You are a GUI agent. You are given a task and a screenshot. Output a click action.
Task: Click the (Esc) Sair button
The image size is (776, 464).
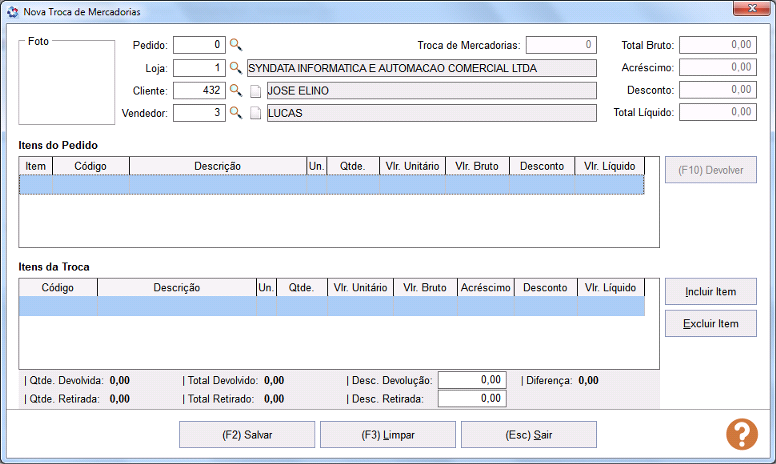(x=529, y=435)
